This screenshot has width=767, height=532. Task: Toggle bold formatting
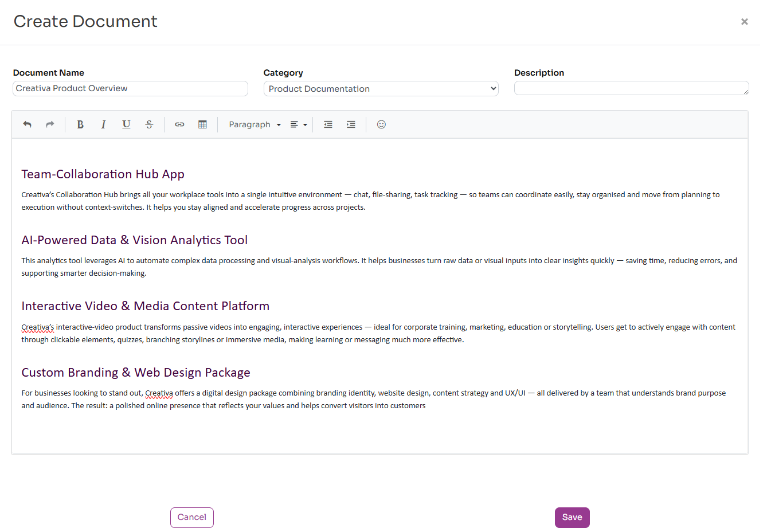[x=80, y=124]
